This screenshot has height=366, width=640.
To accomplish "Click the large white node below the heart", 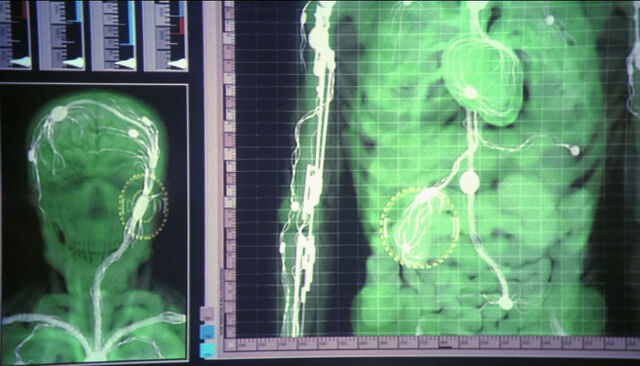I will 469,182.
